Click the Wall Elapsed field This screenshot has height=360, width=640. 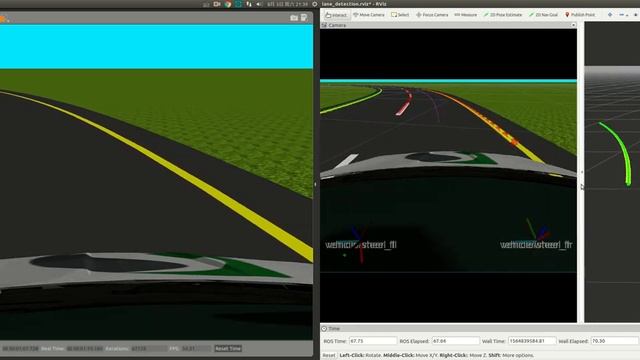click(x=615, y=341)
